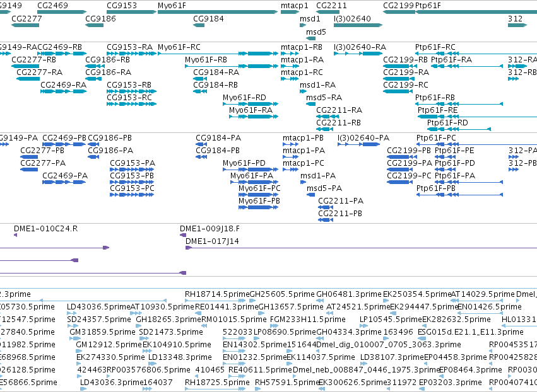Click the Myo61F-RC transcript label

click(x=179, y=47)
